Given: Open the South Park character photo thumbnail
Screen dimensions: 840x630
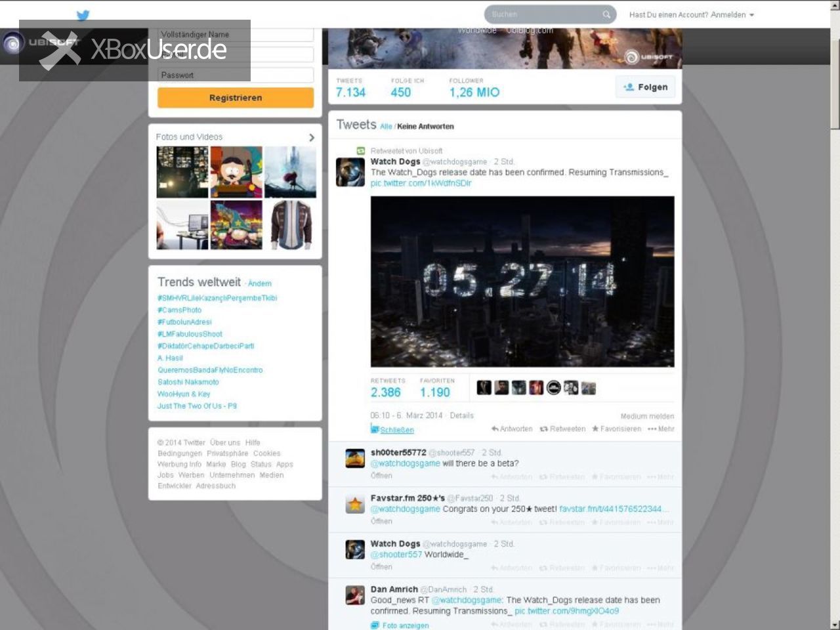Looking at the screenshot, I should (236, 172).
